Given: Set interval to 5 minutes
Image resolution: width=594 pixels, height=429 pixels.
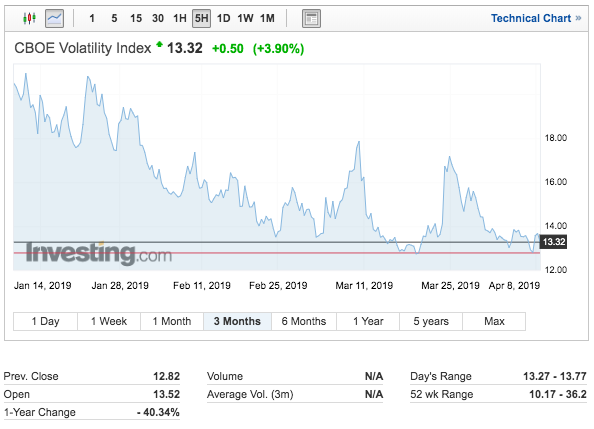Looking at the screenshot, I should click(114, 18).
